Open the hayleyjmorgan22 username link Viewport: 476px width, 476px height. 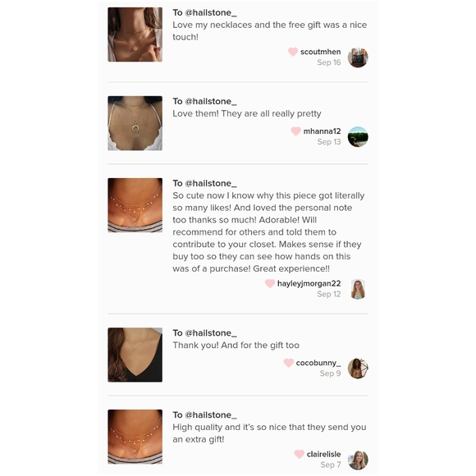[x=309, y=283]
